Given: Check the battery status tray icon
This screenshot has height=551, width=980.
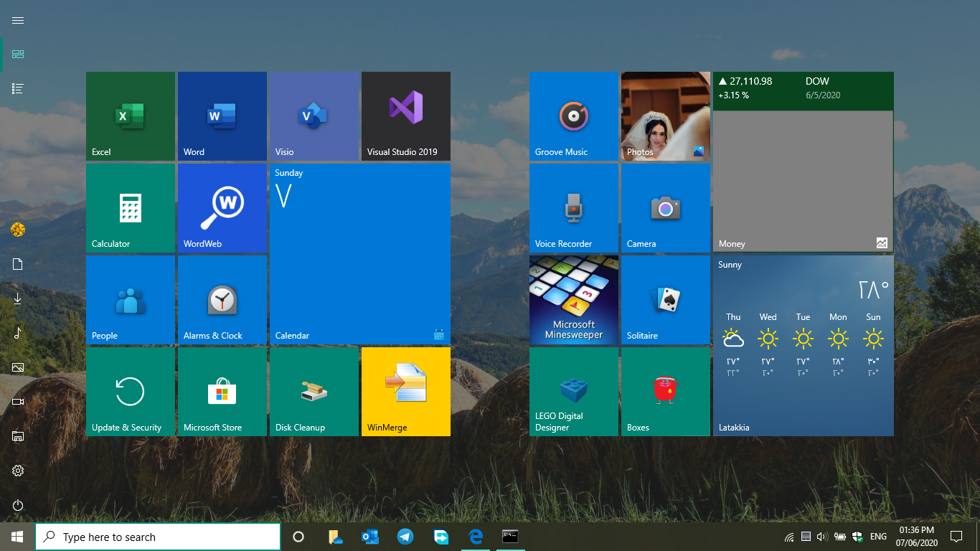Looking at the screenshot, I should (839, 537).
